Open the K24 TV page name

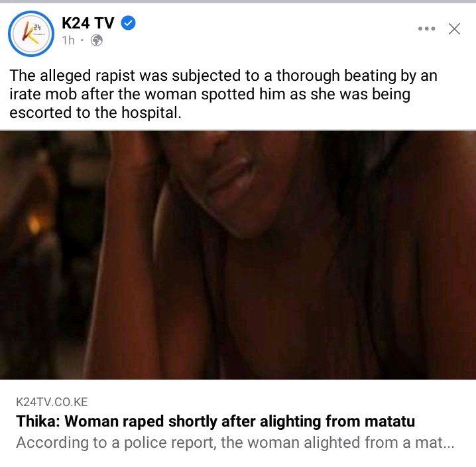coord(88,23)
